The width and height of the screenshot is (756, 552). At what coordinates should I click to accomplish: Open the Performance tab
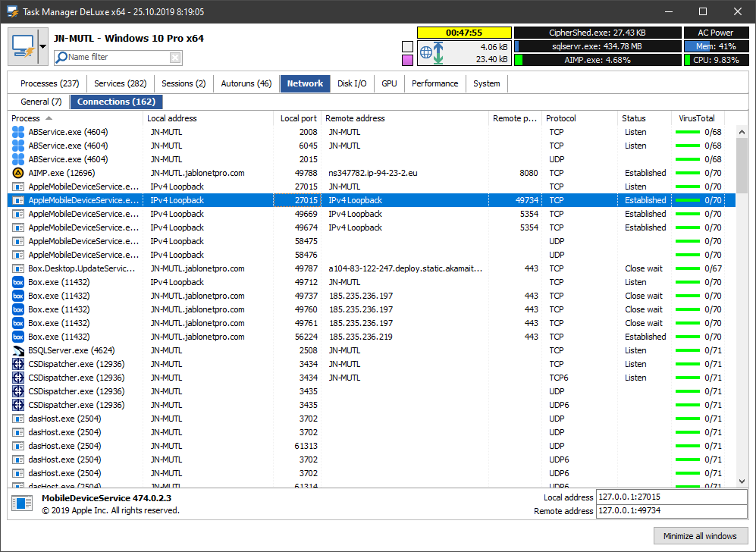435,83
